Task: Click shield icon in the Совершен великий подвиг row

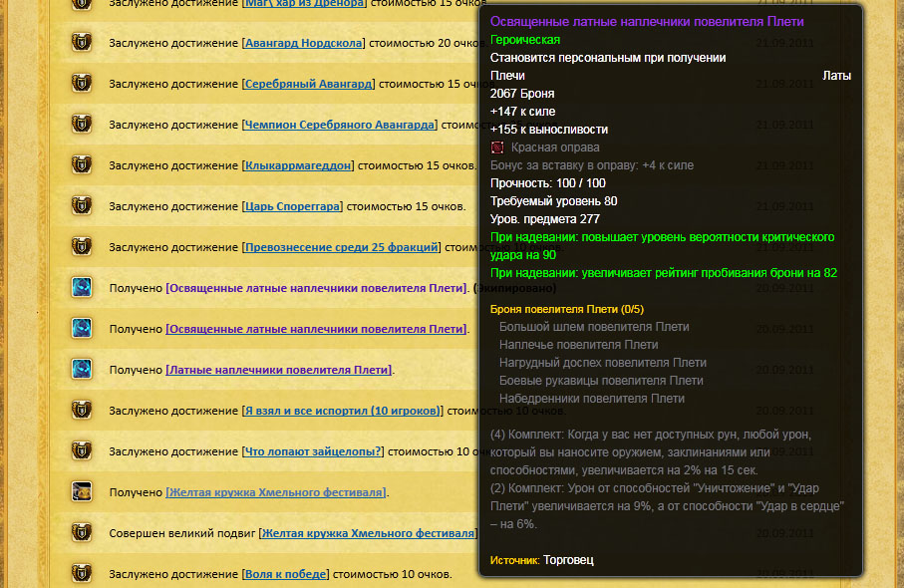Action: point(82,533)
